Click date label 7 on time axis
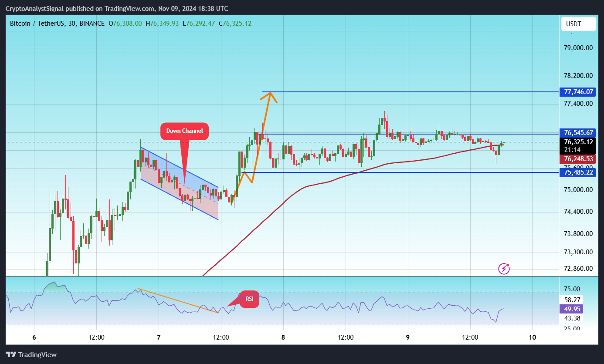 click(x=159, y=337)
